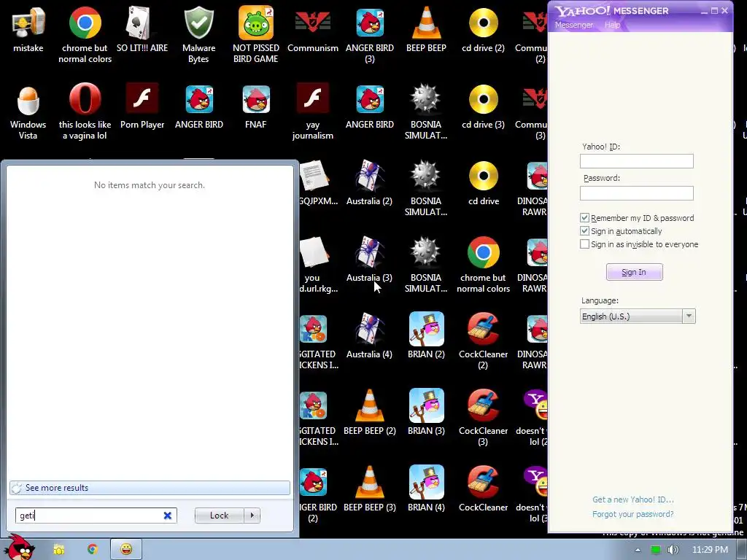Click the red bird Start button

tap(20, 548)
